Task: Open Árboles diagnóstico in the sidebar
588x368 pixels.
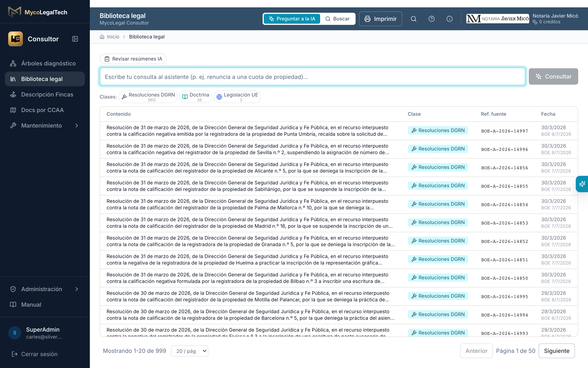Action: [45, 63]
